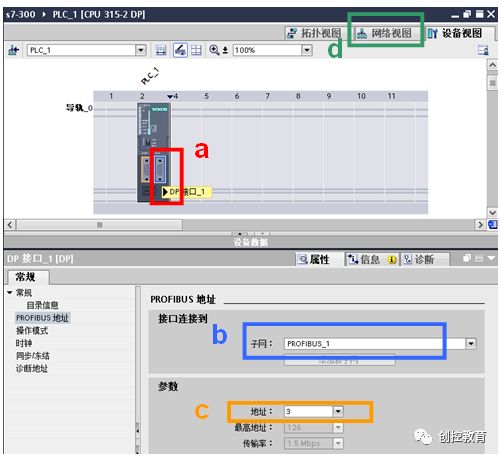Viewport: 502px width, 459px height.
Task: Click the yellow info indicator icon
Action: (x=392, y=259)
